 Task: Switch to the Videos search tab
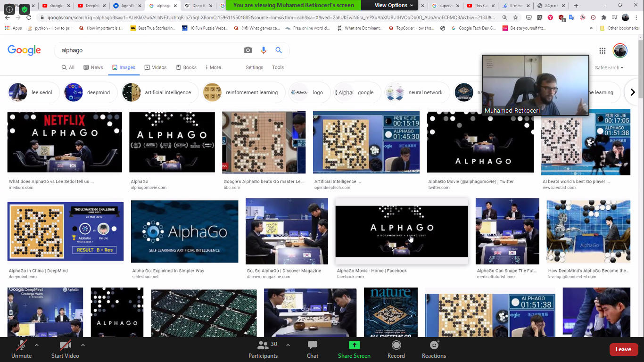(x=156, y=67)
